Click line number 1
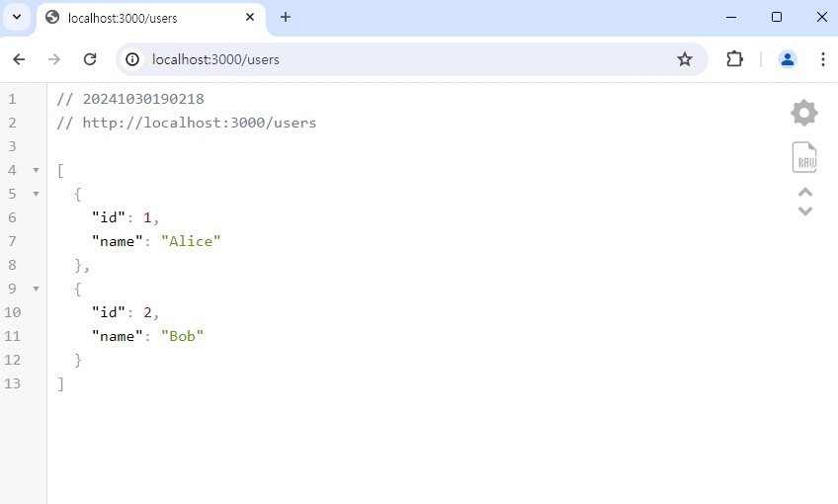The width and height of the screenshot is (838, 504). coord(12,99)
